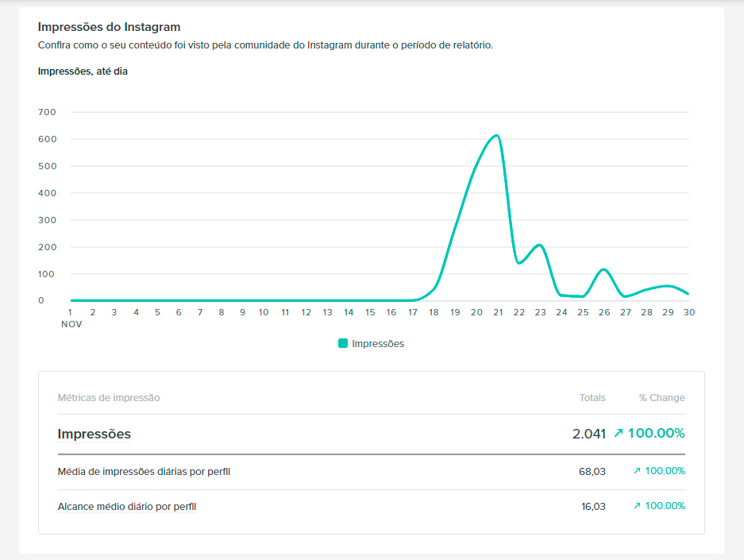Click the 68,03 daily average value
This screenshot has height=560, width=744.
pyautogui.click(x=592, y=472)
